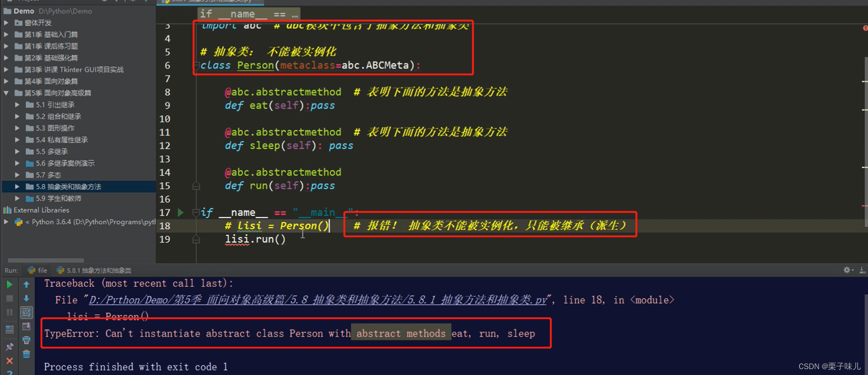This screenshot has height=375, width=868.
Task: Select the External Libraries node
Action: click(x=79, y=210)
